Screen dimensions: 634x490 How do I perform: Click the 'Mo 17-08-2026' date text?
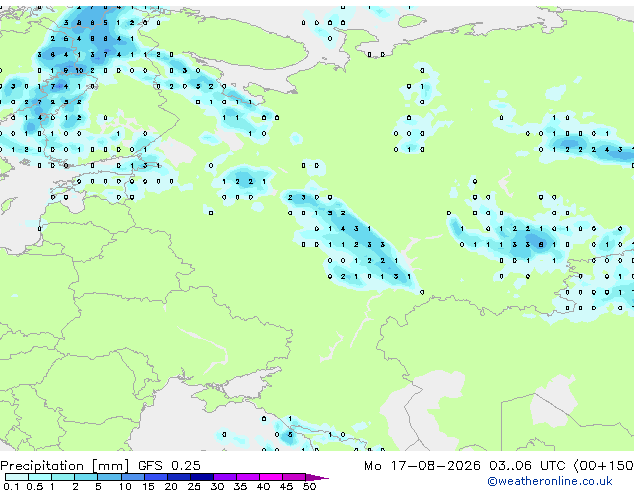[x=422, y=466]
